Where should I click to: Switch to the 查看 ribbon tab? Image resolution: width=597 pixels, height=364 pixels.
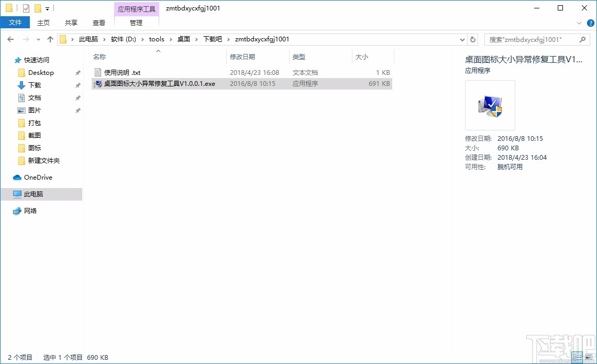(98, 23)
